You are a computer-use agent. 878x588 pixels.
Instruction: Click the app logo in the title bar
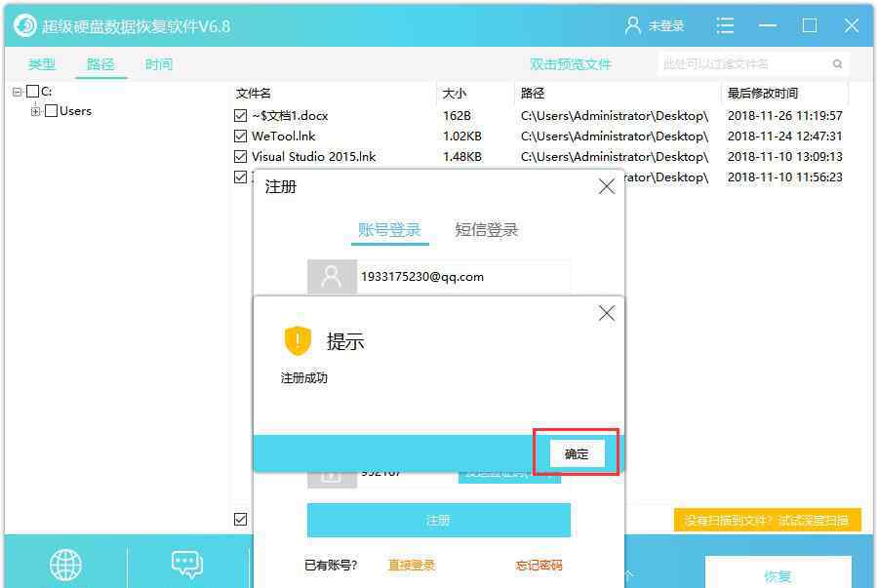pyautogui.click(x=24, y=25)
